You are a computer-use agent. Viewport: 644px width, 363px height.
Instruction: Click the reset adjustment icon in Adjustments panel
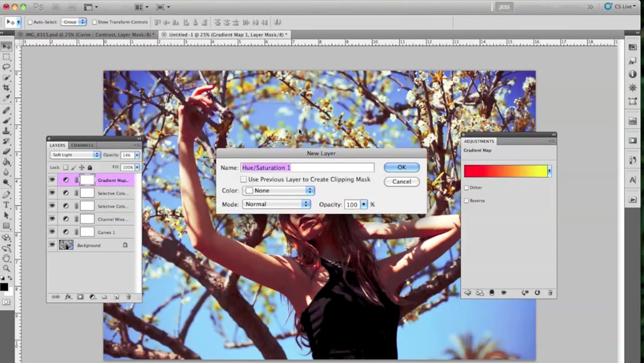(x=537, y=293)
